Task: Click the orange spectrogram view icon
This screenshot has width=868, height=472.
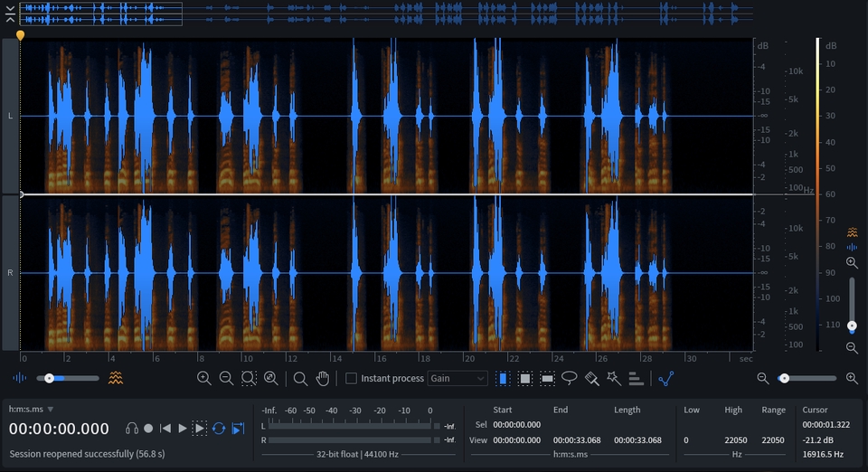Action: (116, 378)
